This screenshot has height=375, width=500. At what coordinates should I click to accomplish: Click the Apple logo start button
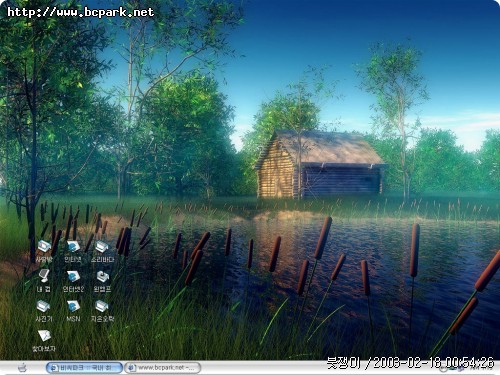[23, 368]
